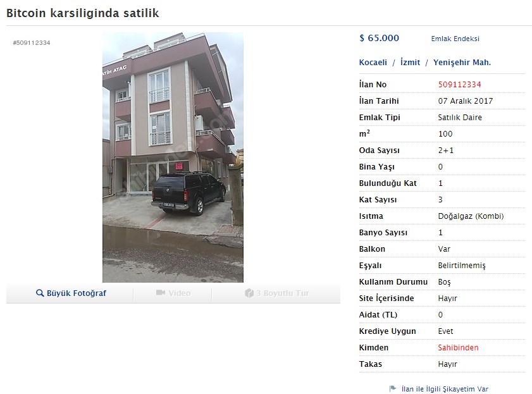
Task: Click the Kocaeli location link
Action: (373, 63)
